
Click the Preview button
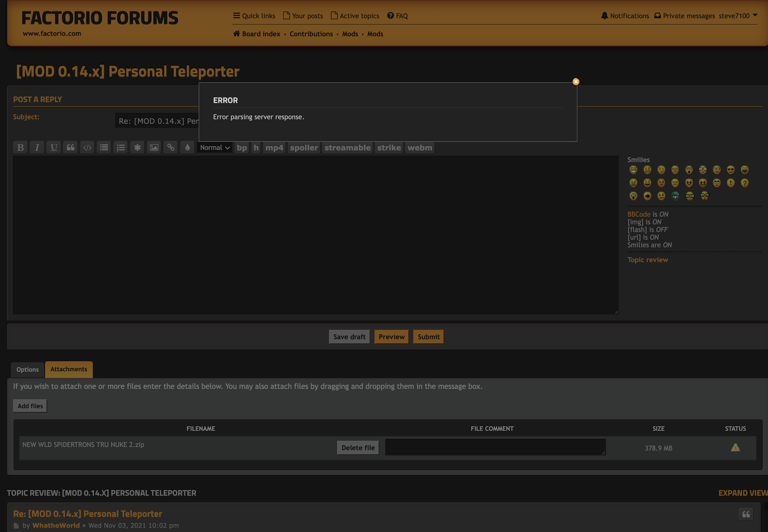point(392,337)
